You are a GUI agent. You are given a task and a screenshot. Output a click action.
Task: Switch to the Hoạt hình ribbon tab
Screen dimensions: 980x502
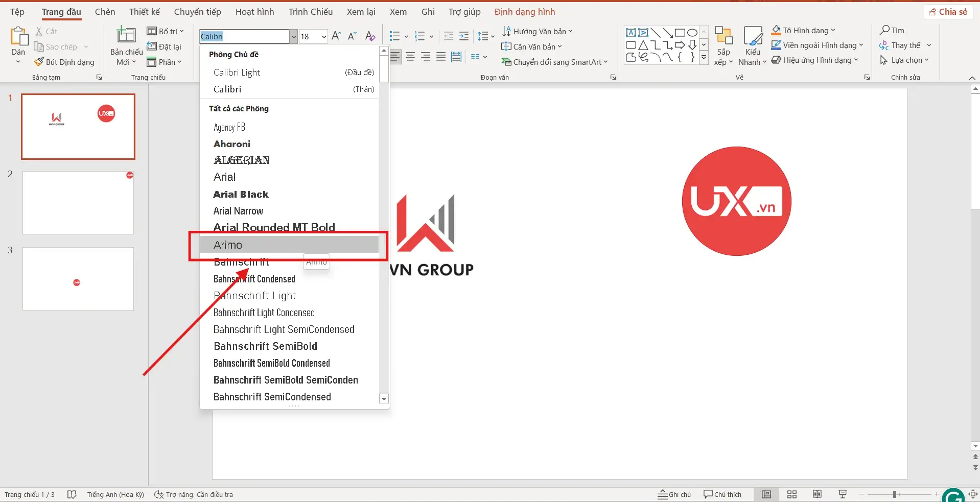254,12
